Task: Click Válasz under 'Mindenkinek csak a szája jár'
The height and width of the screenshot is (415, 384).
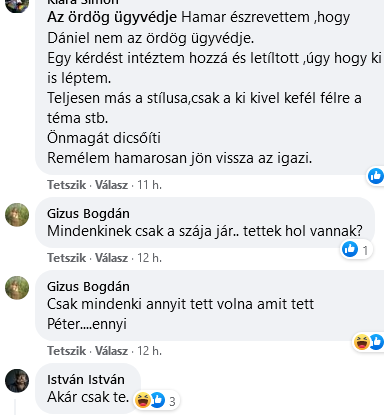Action: click(x=111, y=258)
